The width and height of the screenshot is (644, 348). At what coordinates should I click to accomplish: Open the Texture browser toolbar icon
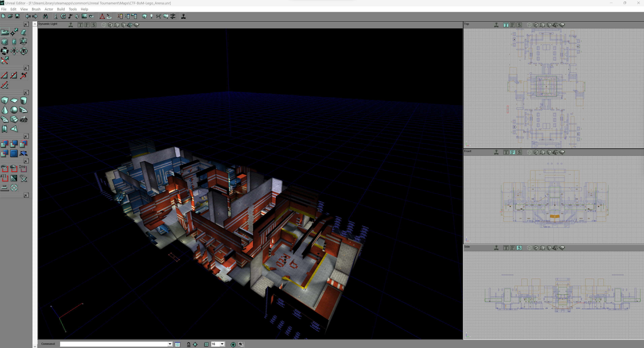[x=84, y=16]
